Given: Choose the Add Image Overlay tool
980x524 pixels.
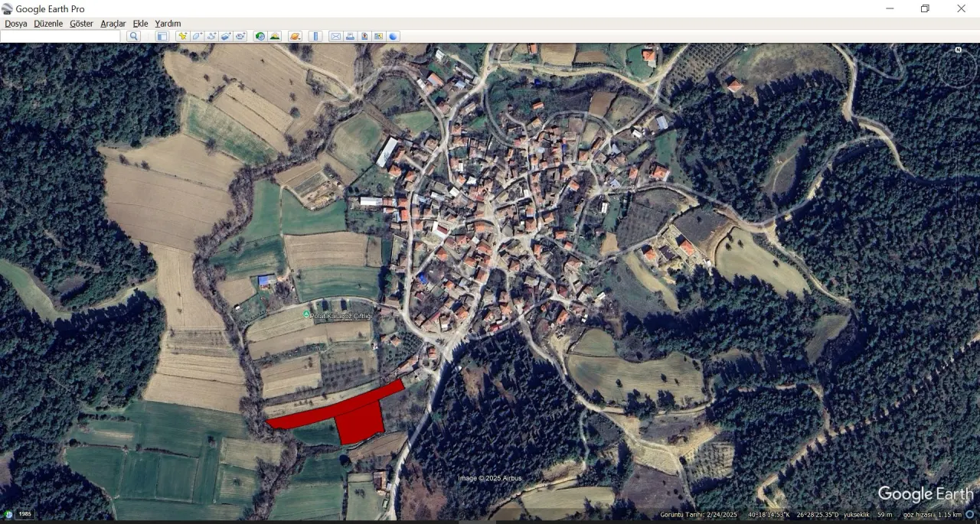Looking at the screenshot, I should coord(226,36).
